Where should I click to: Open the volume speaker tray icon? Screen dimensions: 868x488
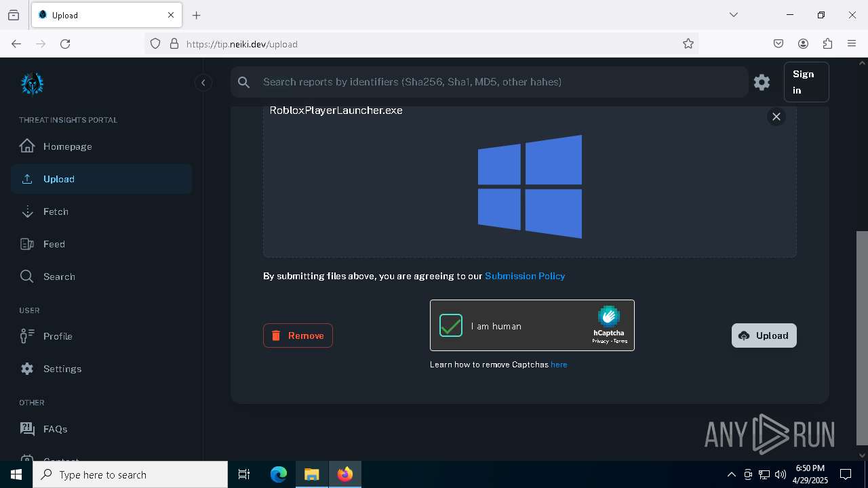(781, 474)
